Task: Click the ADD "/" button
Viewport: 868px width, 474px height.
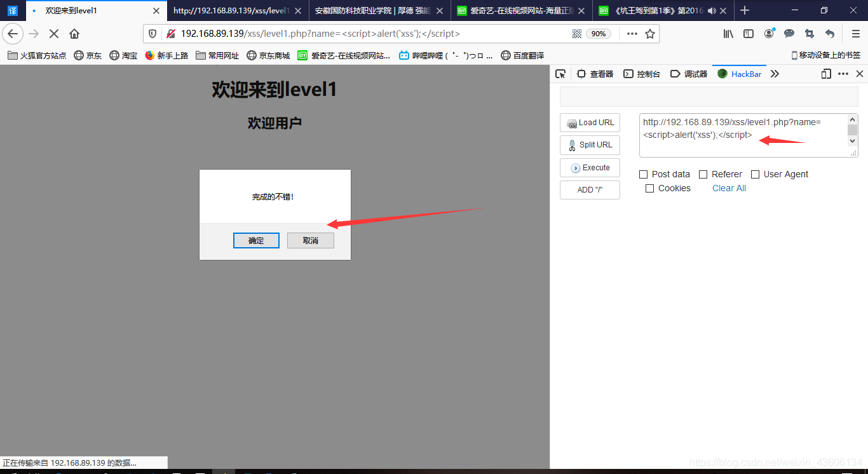Action: (590, 190)
